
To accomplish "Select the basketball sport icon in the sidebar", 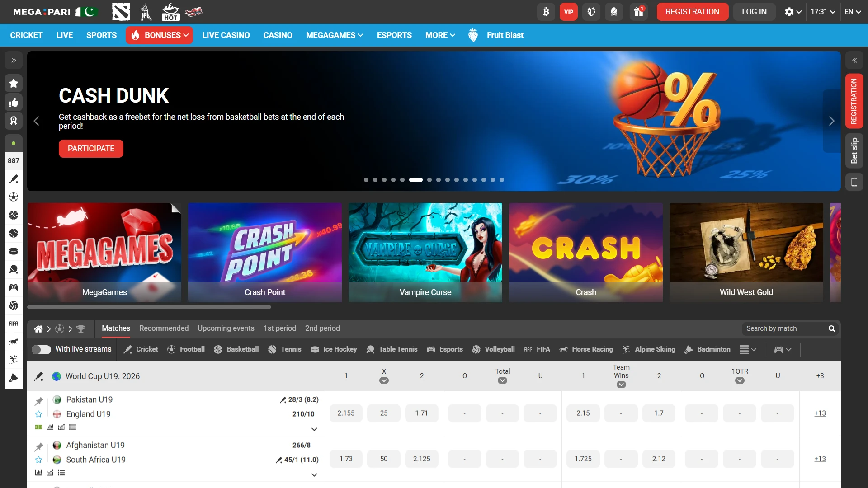I will click(x=14, y=216).
